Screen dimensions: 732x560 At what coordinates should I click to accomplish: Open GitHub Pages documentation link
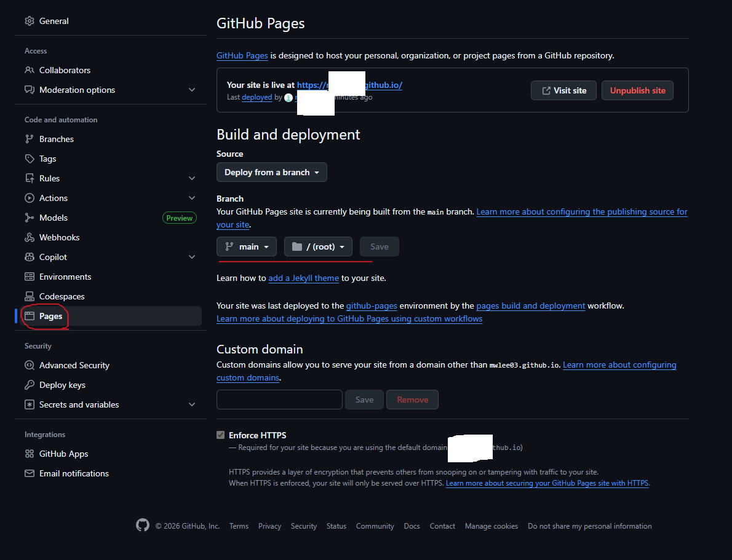click(x=242, y=55)
